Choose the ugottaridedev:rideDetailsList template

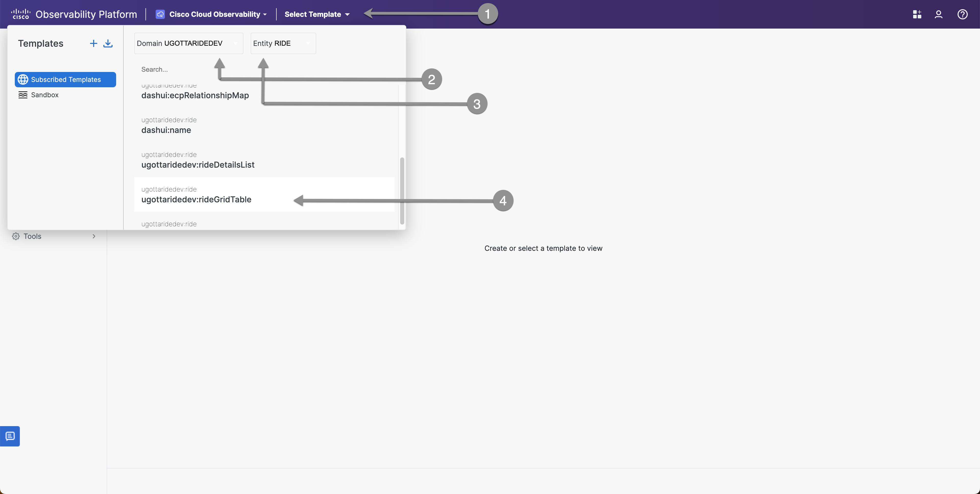pos(198,165)
